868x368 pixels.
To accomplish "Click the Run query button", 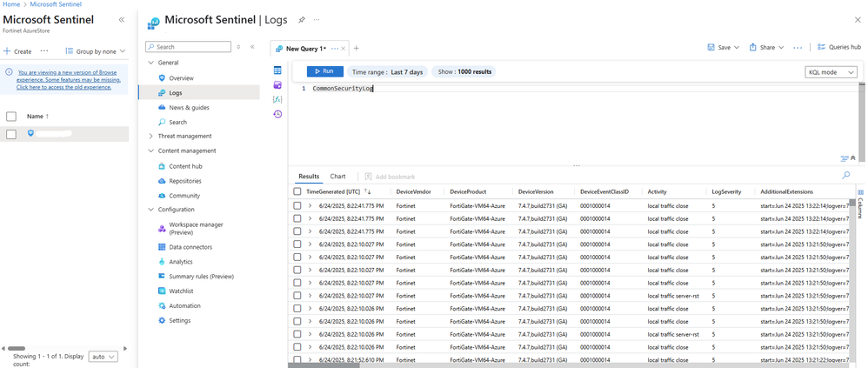I will click(324, 71).
